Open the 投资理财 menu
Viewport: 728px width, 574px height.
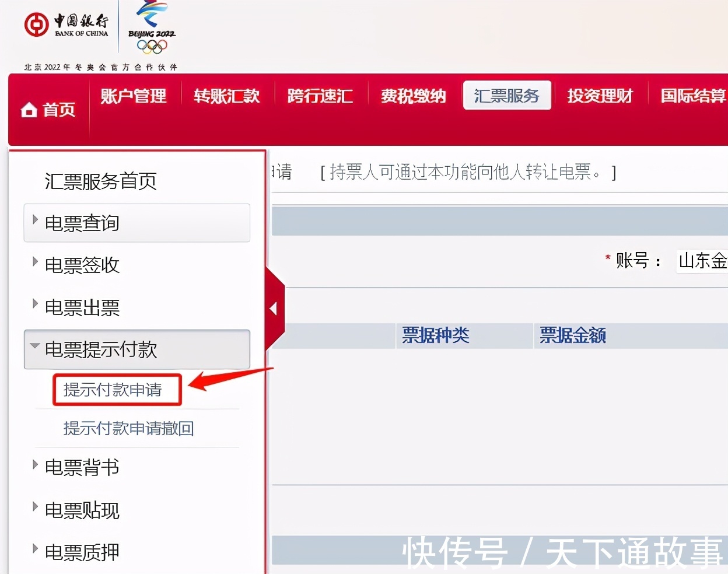(x=600, y=96)
